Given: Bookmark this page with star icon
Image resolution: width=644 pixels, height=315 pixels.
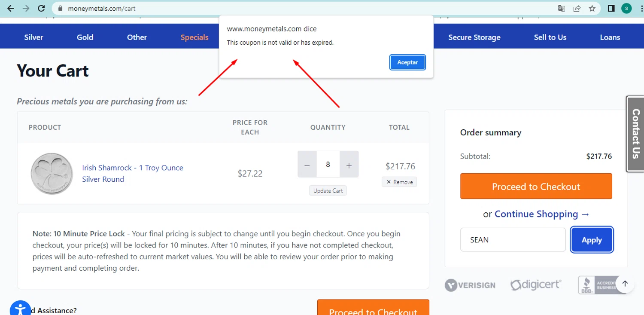Looking at the screenshot, I should pos(592,8).
